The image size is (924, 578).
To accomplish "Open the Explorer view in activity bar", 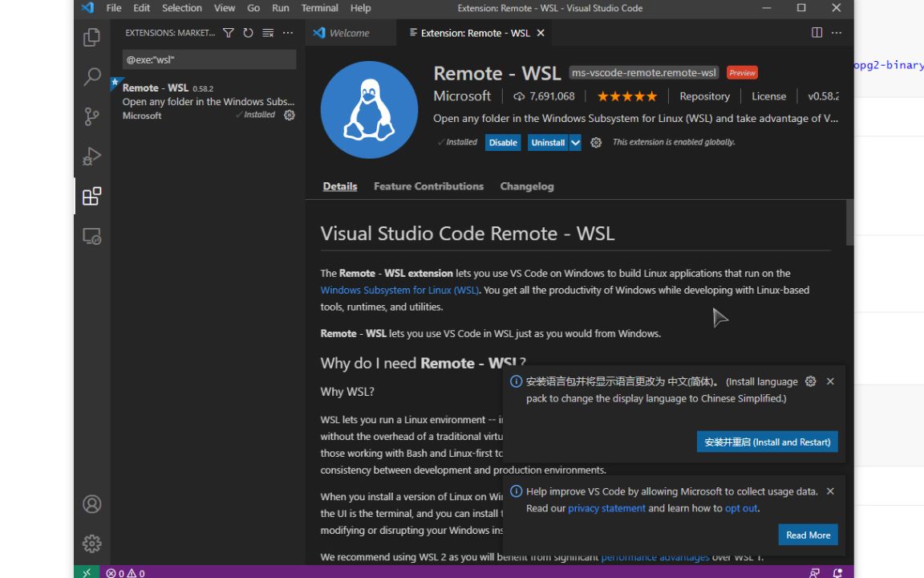I will pyautogui.click(x=92, y=37).
